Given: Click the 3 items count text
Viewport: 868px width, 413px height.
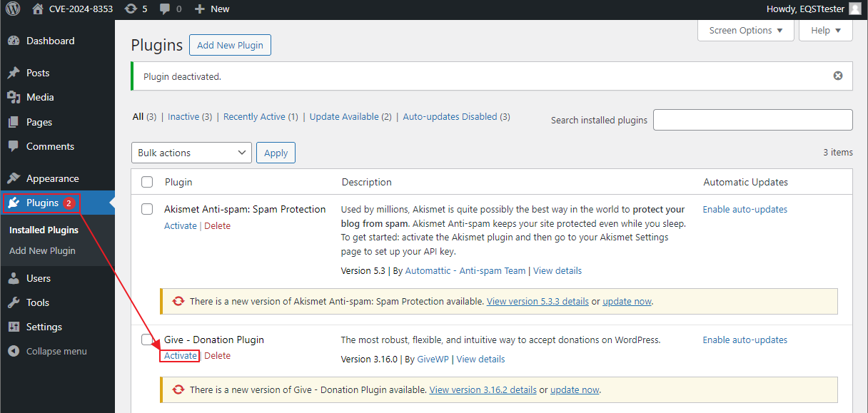Looking at the screenshot, I should pos(838,152).
